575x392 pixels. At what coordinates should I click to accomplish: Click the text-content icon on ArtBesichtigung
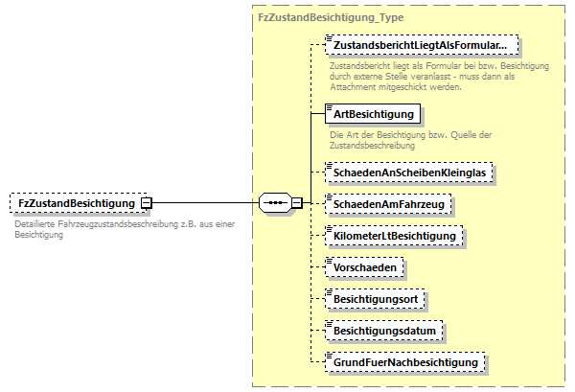[330, 107]
